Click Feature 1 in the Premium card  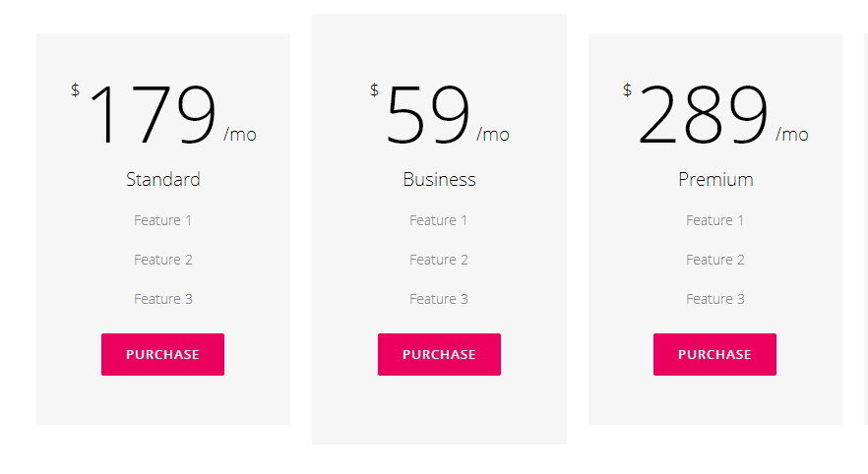coord(715,220)
